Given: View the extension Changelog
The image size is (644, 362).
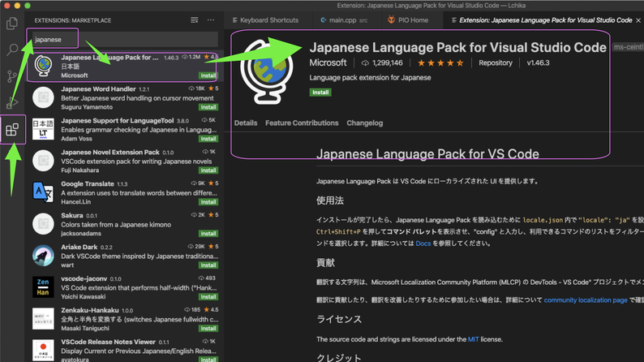Looking at the screenshot, I should click(364, 123).
